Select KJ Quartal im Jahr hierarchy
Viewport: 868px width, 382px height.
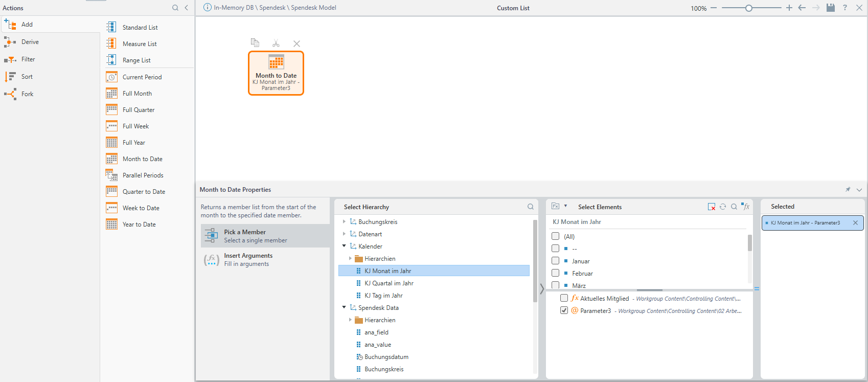click(x=389, y=283)
